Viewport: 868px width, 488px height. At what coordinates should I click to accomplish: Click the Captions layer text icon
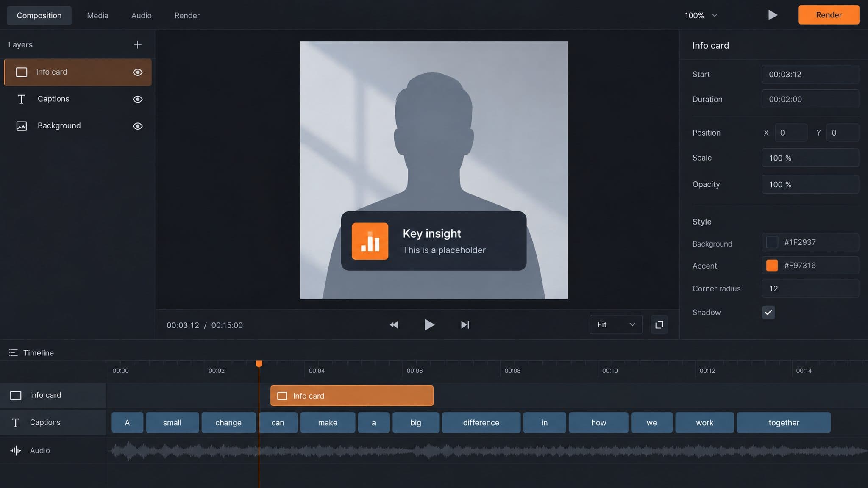tap(21, 99)
